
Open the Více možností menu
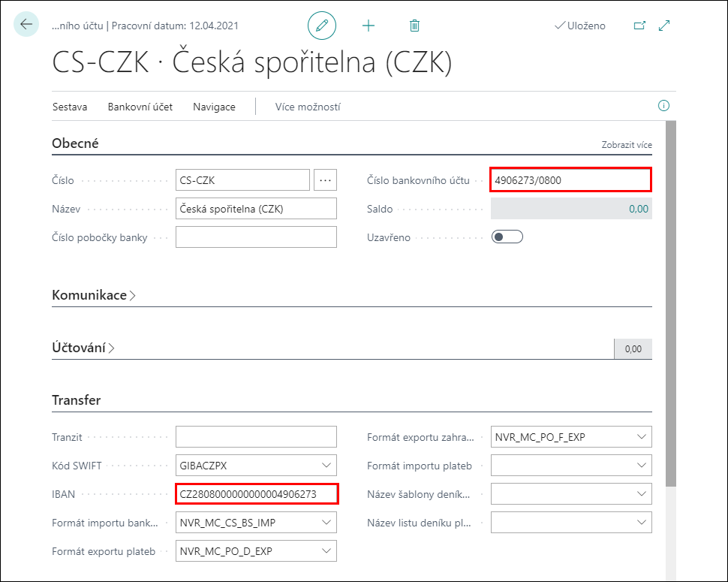(308, 107)
